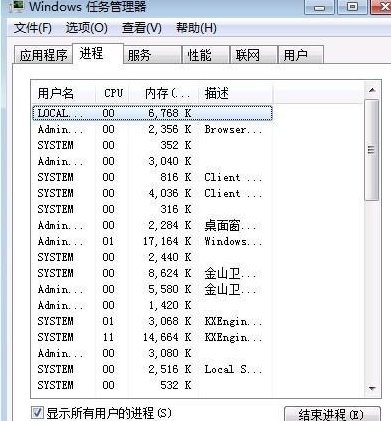This screenshot has height=421, width=391.
Task: Select the Admin row using 3,040 K
Action: 153,161
